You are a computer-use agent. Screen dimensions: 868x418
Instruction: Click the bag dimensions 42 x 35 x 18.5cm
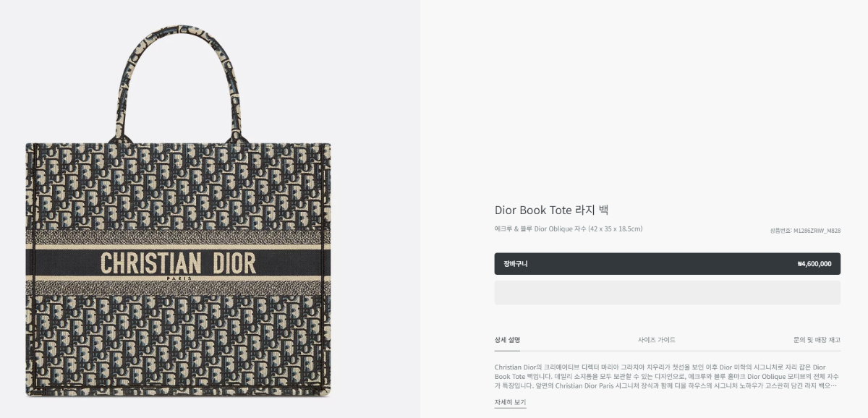(615, 229)
